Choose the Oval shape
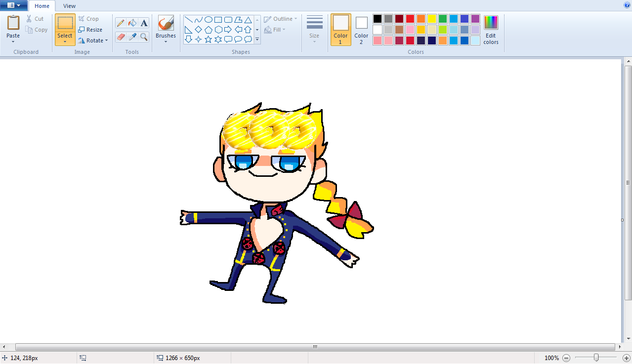632x364 pixels. [x=209, y=20]
